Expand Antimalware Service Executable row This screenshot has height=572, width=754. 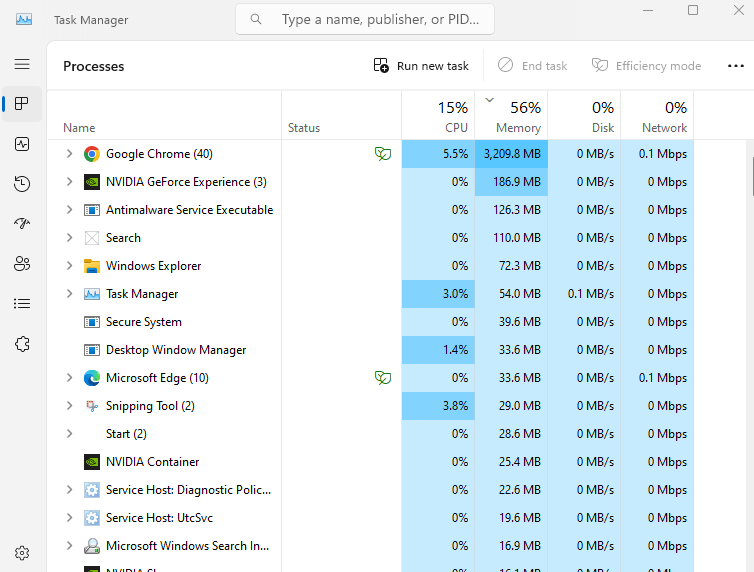tap(69, 210)
